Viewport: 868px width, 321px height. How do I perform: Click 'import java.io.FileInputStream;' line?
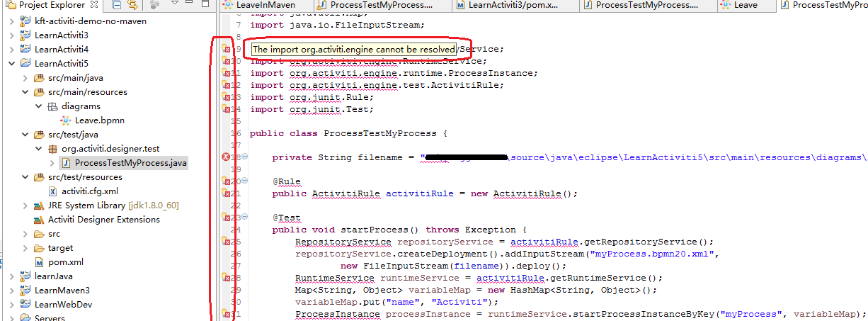(338, 26)
